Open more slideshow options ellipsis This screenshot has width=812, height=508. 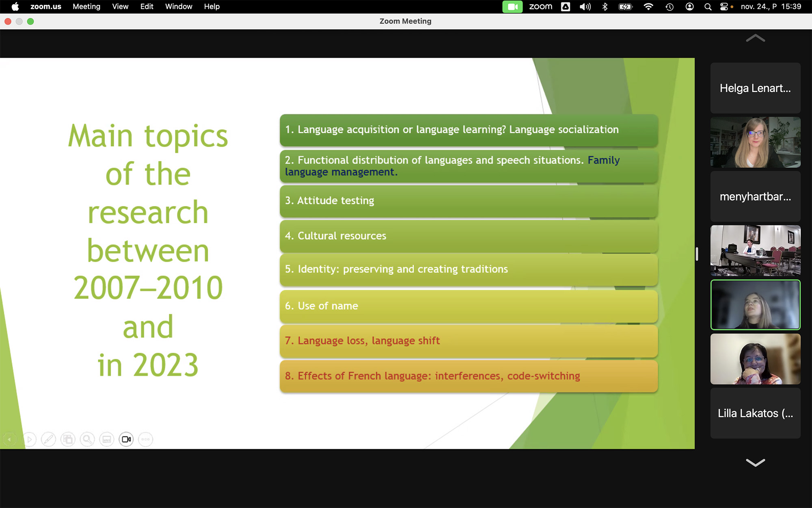tap(146, 439)
